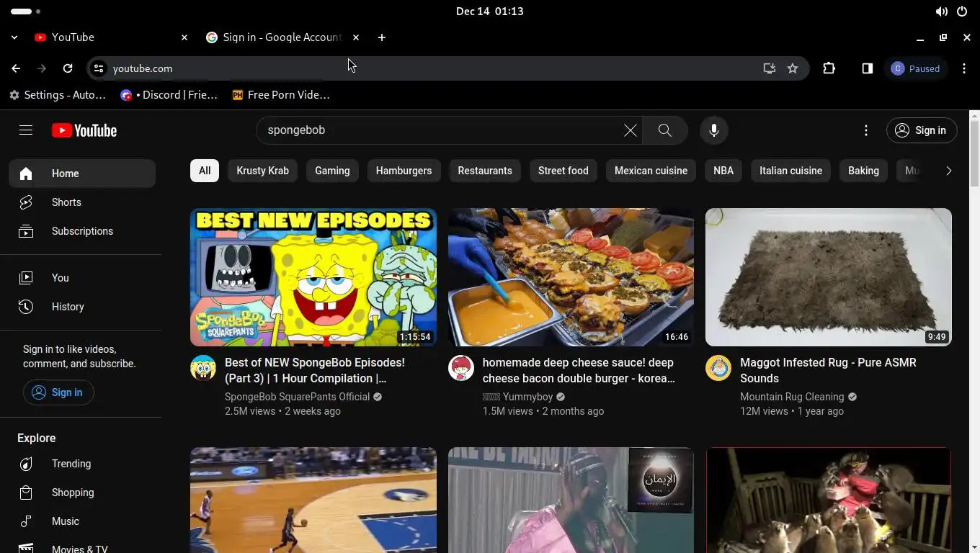Screen dimensions: 980x553
Task: Open Maggot Infested Rug video title
Action: click(x=828, y=370)
